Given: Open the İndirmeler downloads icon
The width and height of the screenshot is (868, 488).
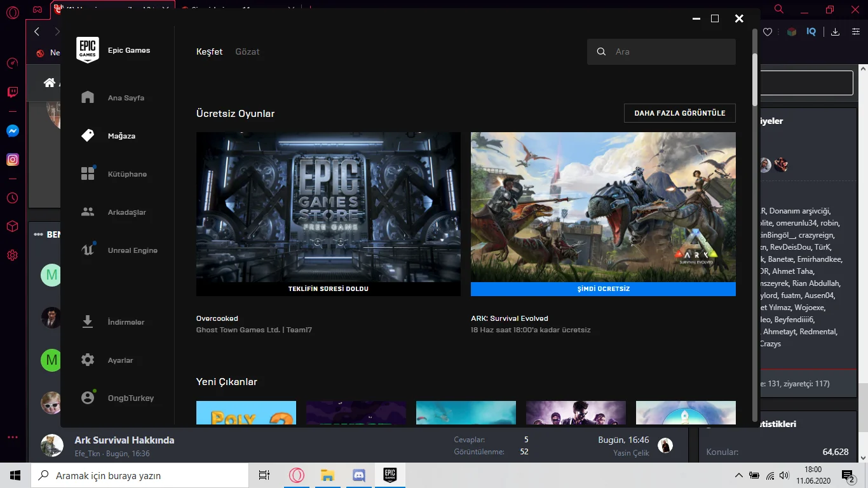Looking at the screenshot, I should tap(88, 322).
